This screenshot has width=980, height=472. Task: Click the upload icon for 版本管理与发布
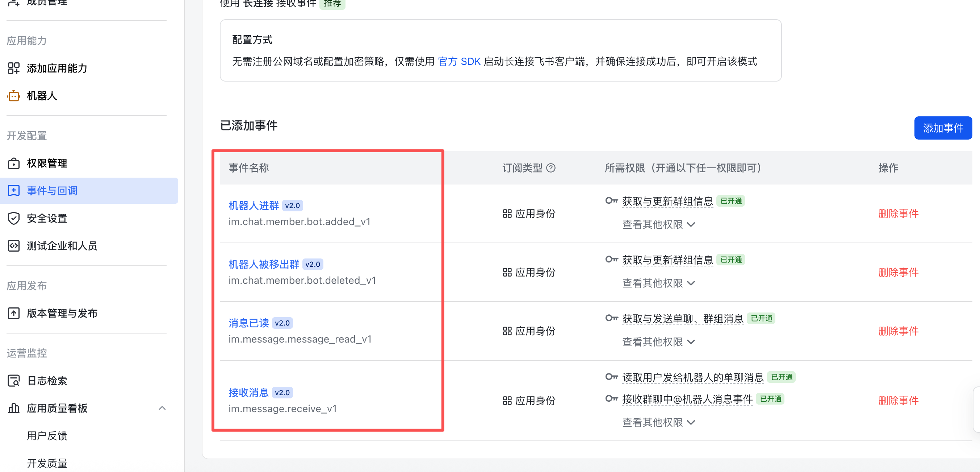pyautogui.click(x=14, y=313)
